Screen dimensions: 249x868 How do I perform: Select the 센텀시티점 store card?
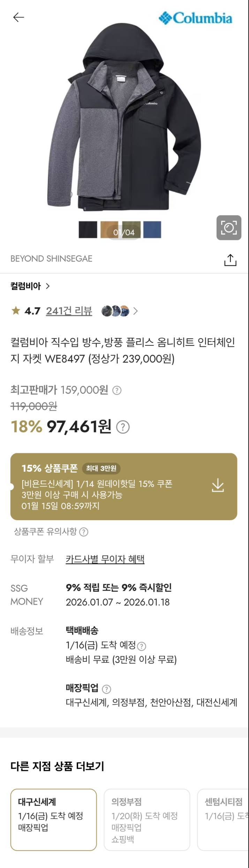(224, 820)
